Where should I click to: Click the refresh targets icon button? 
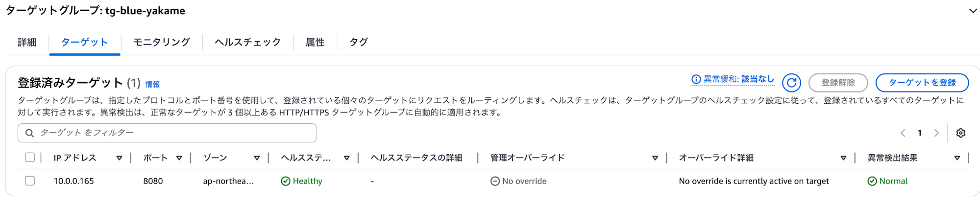tap(791, 83)
